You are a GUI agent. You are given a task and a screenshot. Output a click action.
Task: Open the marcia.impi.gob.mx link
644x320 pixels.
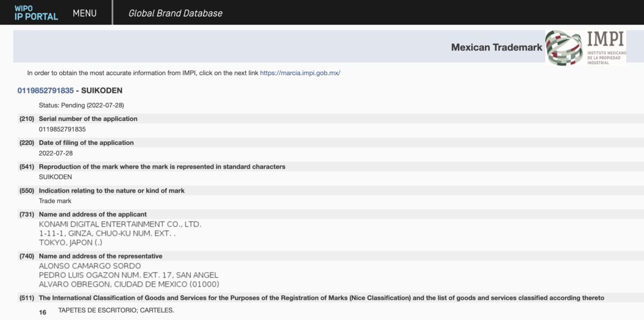(300, 73)
